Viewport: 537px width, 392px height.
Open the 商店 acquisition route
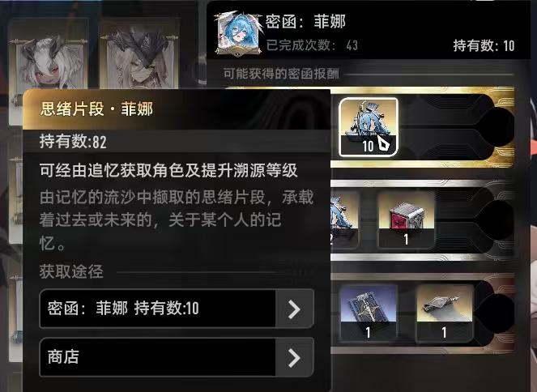click(x=177, y=357)
